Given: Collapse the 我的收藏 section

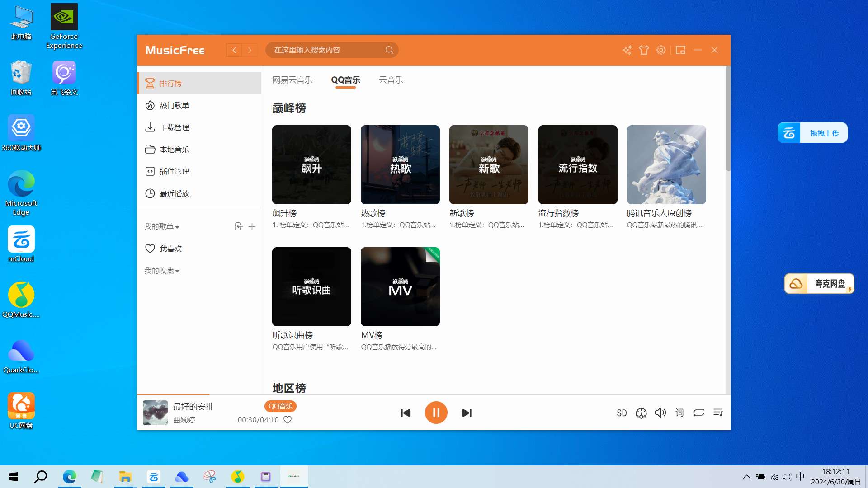Looking at the screenshot, I should click(x=162, y=271).
